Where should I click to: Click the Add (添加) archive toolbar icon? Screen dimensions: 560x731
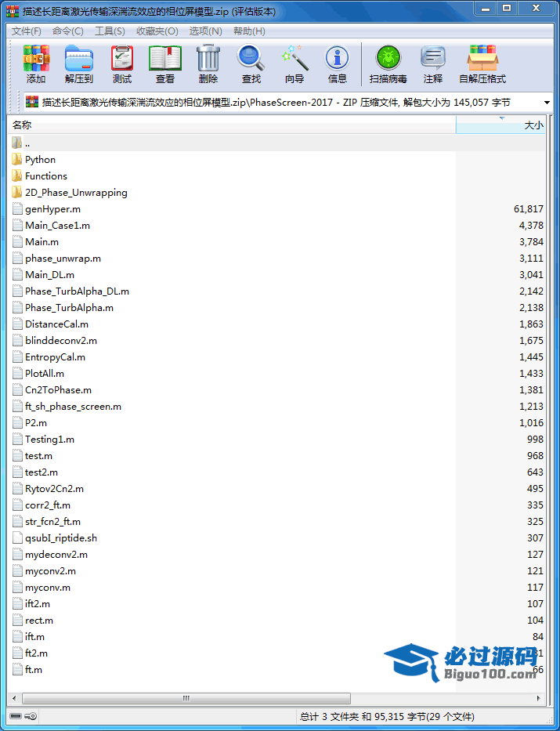click(36, 58)
